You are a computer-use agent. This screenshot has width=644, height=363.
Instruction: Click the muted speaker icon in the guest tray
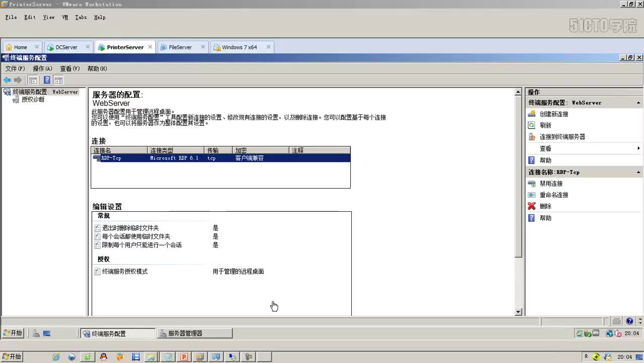click(x=618, y=333)
